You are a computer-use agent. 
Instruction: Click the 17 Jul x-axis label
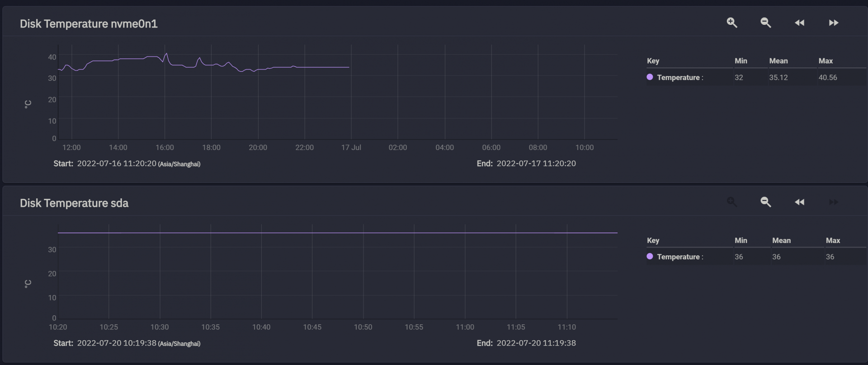(351, 148)
